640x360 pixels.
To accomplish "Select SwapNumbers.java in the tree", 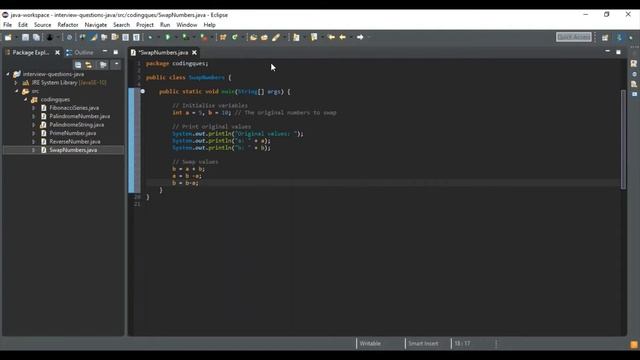I will tap(73, 150).
